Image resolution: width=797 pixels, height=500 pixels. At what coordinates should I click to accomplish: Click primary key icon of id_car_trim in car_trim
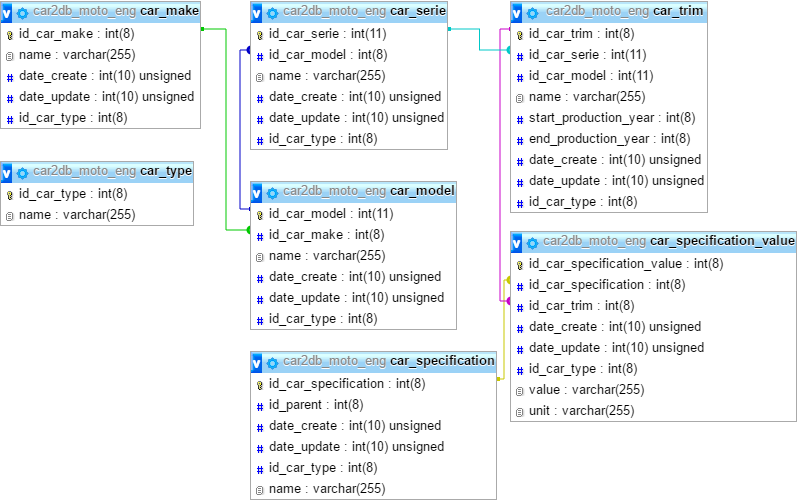pos(520,35)
